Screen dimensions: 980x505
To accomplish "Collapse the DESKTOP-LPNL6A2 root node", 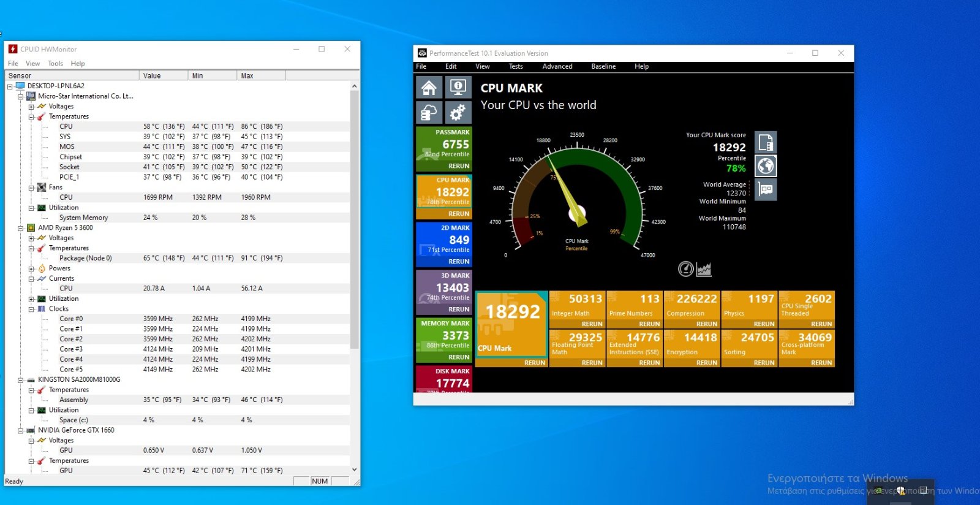I will click(x=10, y=86).
